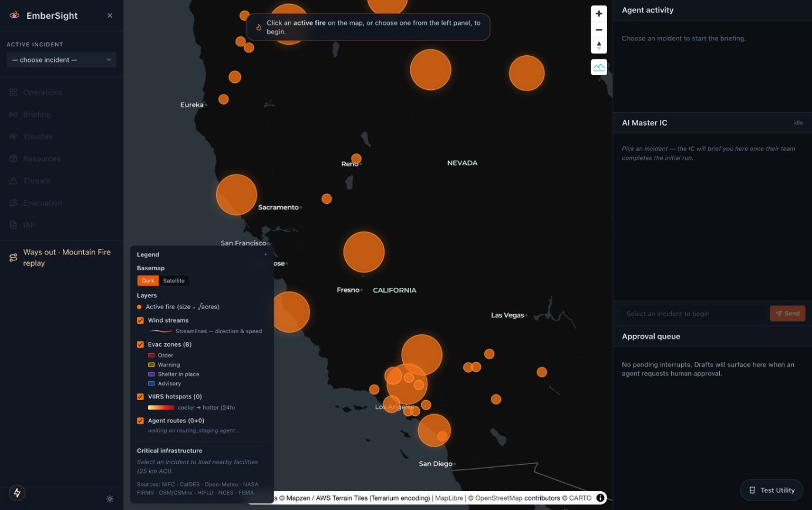The width and height of the screenshot is (812, 510).
Task: Toggle the terrain map control
Action: point(599,67)
